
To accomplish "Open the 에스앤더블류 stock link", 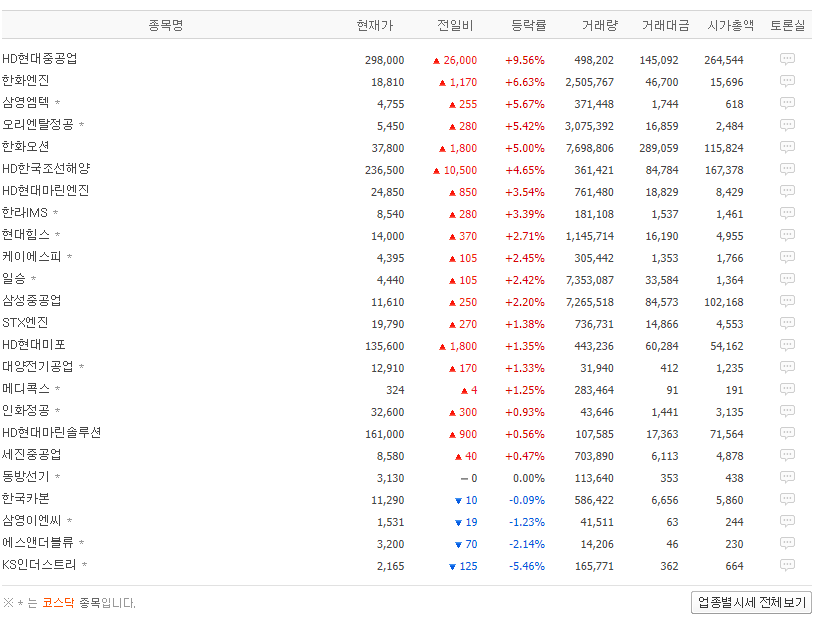I will click(38, 542).
